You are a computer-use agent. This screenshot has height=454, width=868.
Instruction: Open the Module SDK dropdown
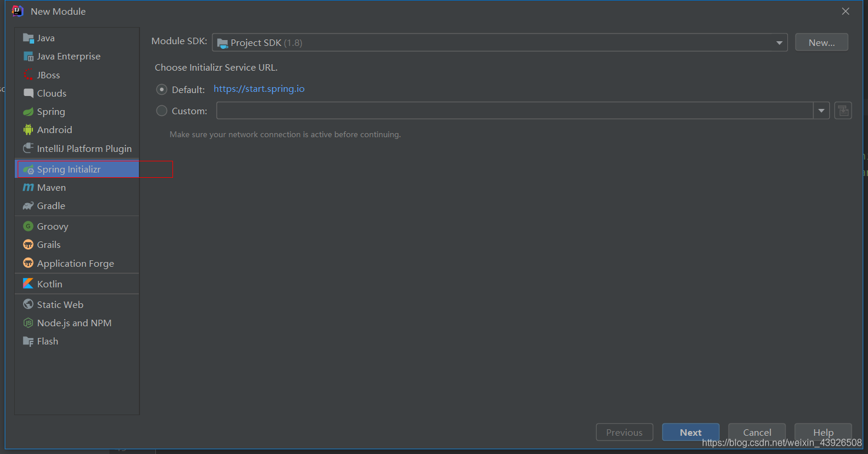pos(500,42)
